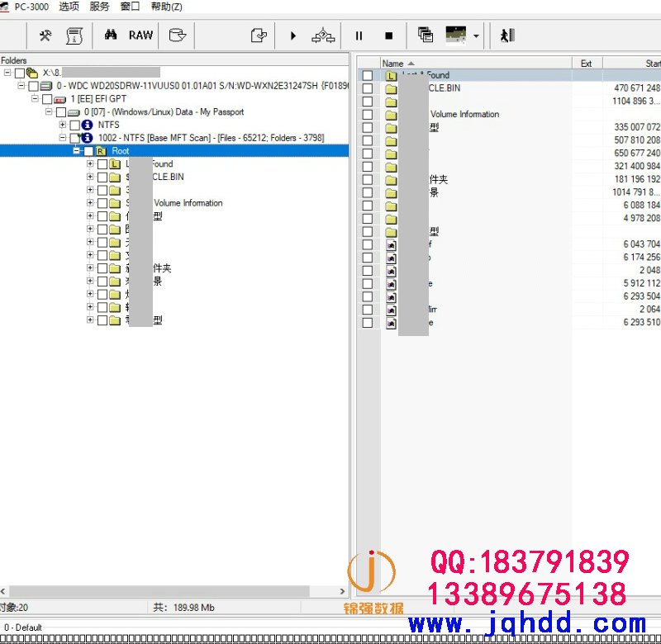Sort by the Ext column header
Viewport: 661px width, 644px height.
[587, 64]
